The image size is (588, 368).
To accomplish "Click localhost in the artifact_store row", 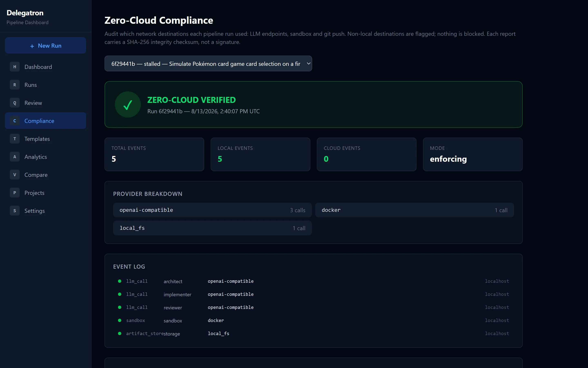I will pyautogui.click(x=497, y=333).
